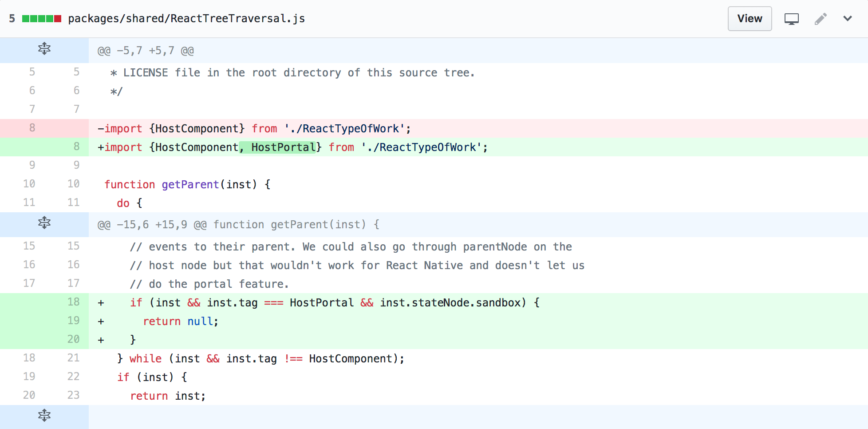
Task: Expand hidden lines at the @@ -15,6 hunk
Action: pos(44,224)
